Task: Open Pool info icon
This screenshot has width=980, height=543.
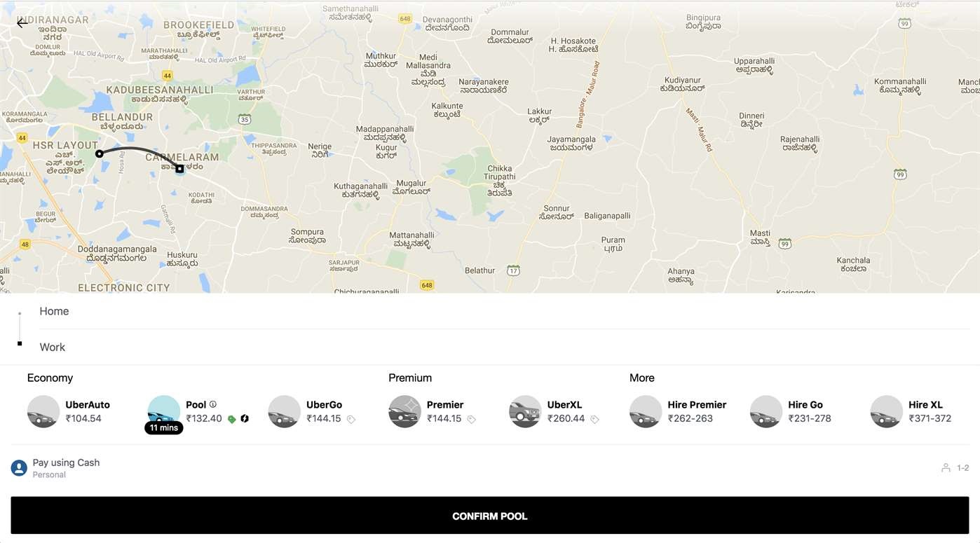Action: pyautogui.click(x=213, y=404)
